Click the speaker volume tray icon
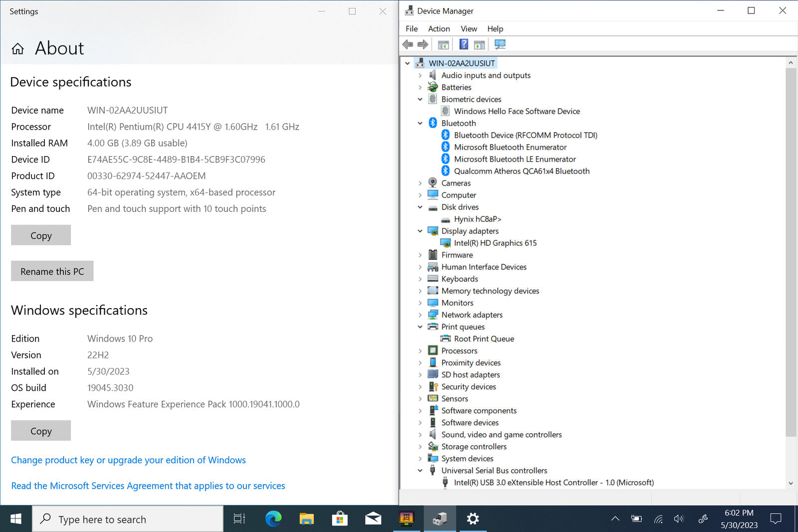Viewport: 798px width, 532px height. tap(678, 519)
